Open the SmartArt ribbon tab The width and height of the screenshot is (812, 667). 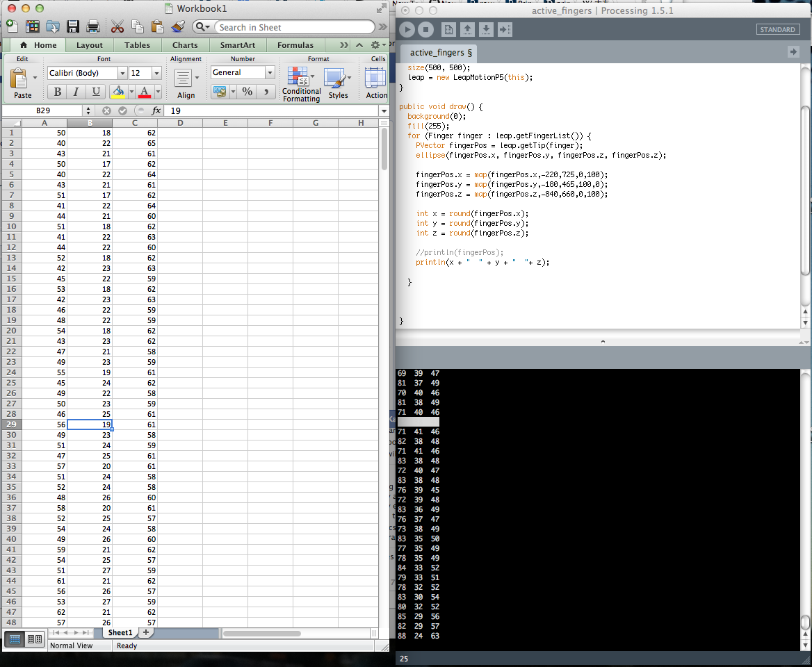[238, 45]
